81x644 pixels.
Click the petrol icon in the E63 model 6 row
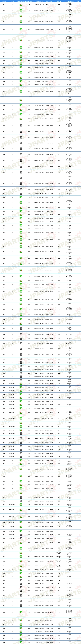(x=21, y=543)
